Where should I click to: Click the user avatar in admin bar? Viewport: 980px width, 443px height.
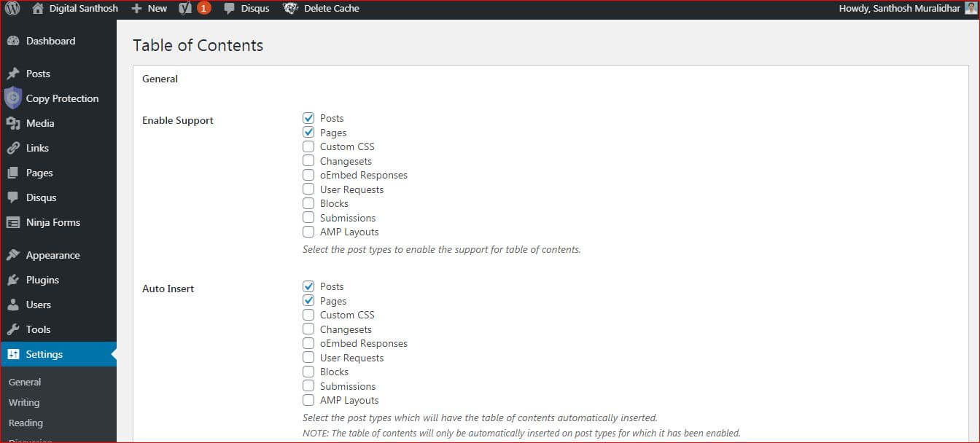point(971,9)
